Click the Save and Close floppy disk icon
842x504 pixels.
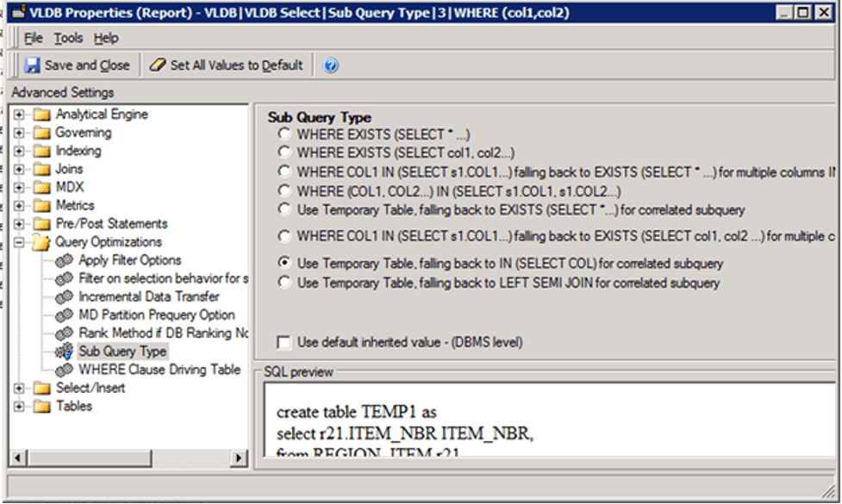(32, 65)
